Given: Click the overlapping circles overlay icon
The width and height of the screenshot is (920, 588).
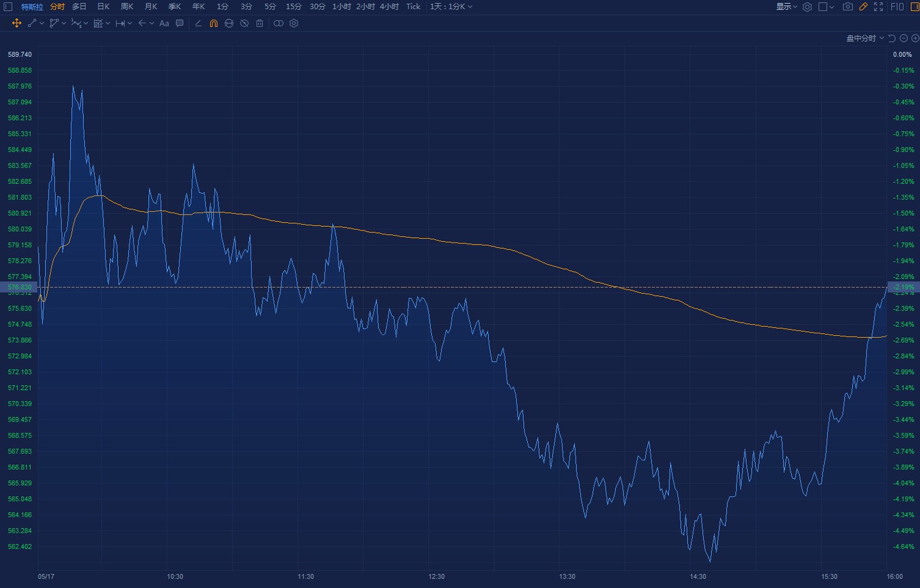Looking at the screenshot, I should click(x=279, y=23).
